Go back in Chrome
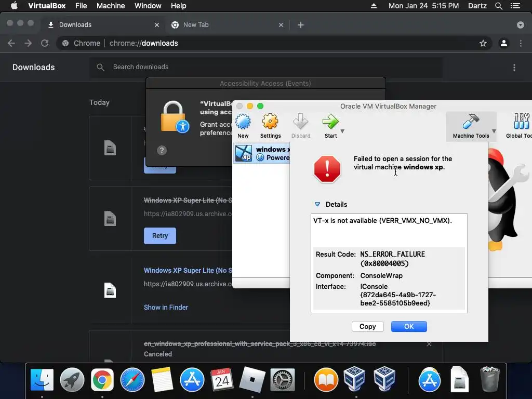532x399 pixels. (11, 43)
